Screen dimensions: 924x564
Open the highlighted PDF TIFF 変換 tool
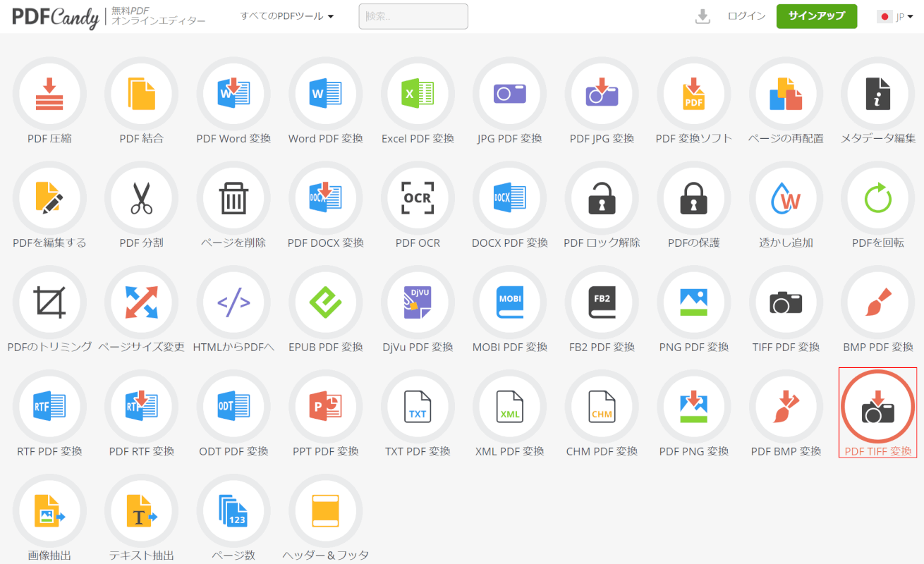click(877, 407)
